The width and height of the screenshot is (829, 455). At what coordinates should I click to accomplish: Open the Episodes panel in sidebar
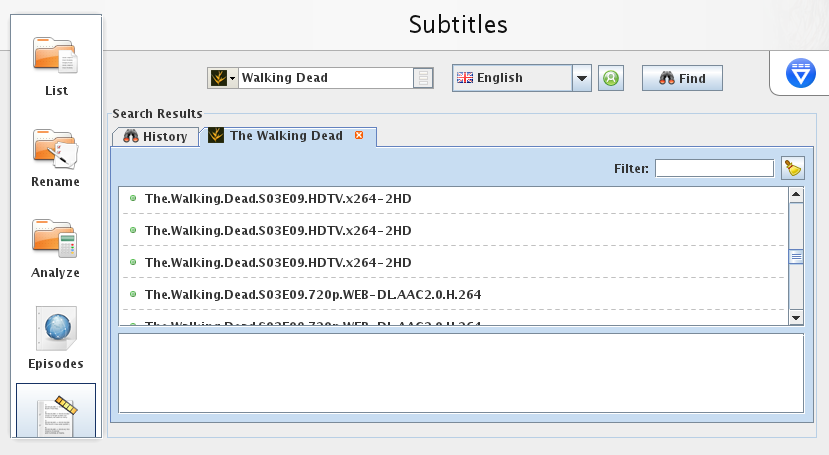point(56,338)
